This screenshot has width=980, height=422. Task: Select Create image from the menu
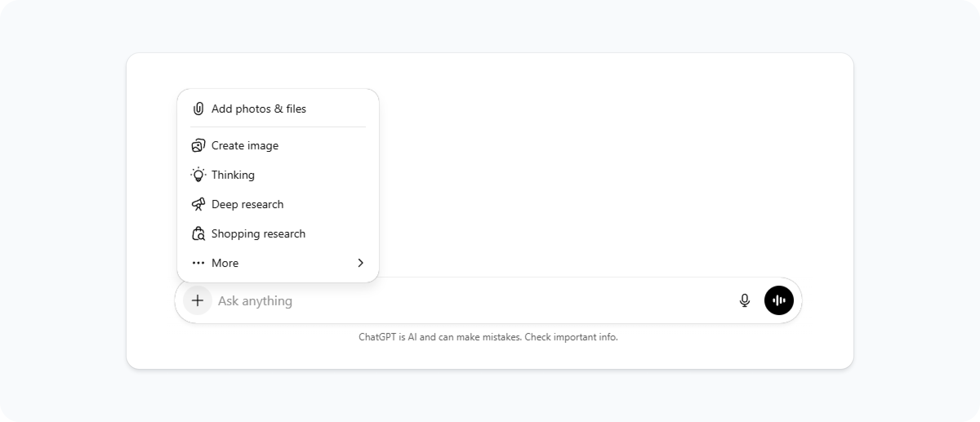[x=245, y=145]
